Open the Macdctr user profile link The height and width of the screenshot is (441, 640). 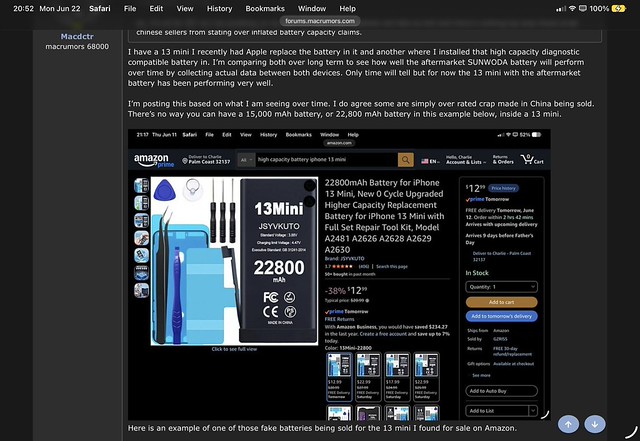point(77,36)
